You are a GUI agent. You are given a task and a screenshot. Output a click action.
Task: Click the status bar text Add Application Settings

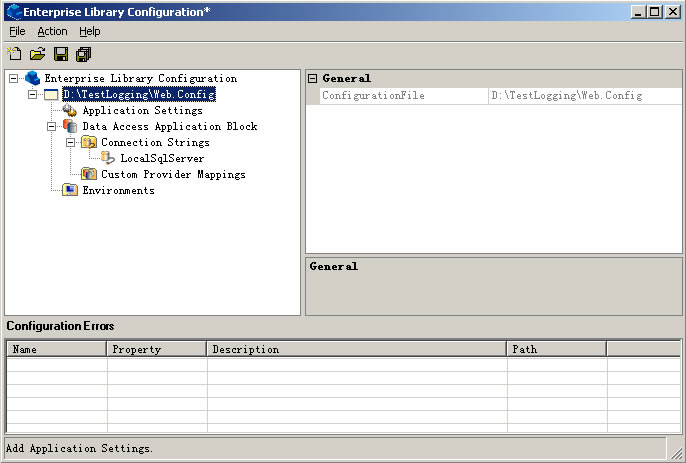[79, 448]
